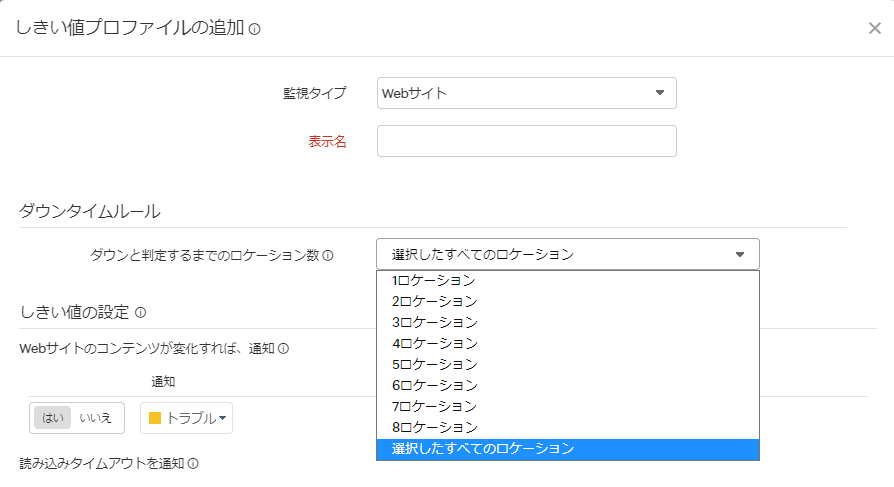The height and width of the screenshot is (487, 894).
Task: Switch notification toggle to いいえ
Action: tap(96, 418)
